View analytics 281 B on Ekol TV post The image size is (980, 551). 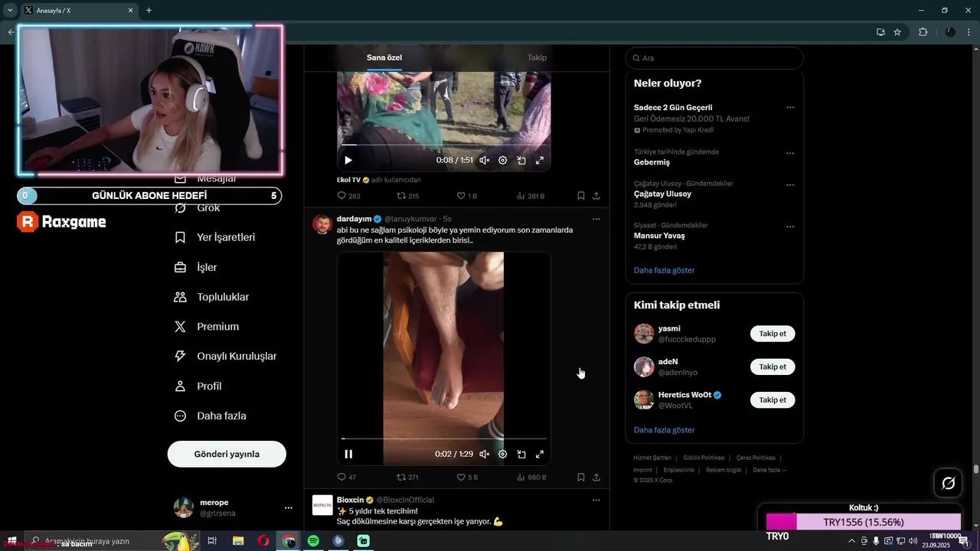[x=531, y=196]
